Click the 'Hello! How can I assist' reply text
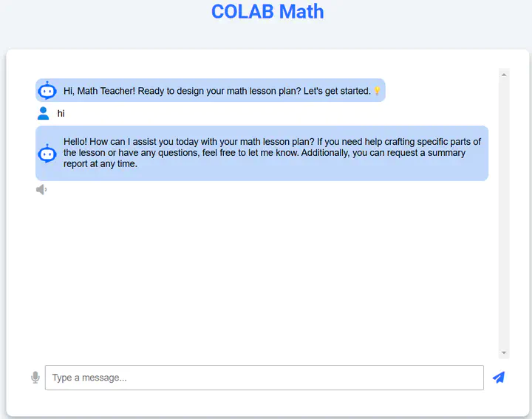This screenshot has height=419, width=532. pyautogui.click(x=272, y=153)
